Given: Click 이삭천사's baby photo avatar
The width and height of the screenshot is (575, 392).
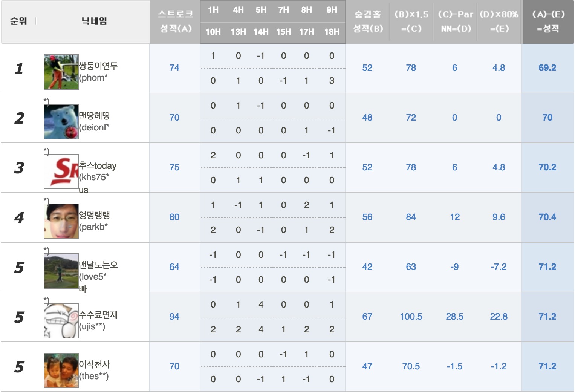Looking at the screenshot, I should 61,371.
